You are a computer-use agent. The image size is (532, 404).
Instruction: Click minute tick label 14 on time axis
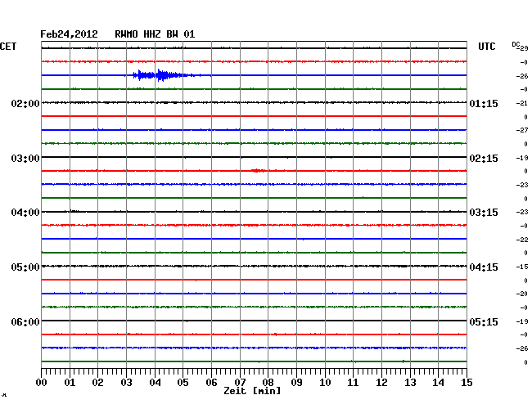click(x=438, y=383)
